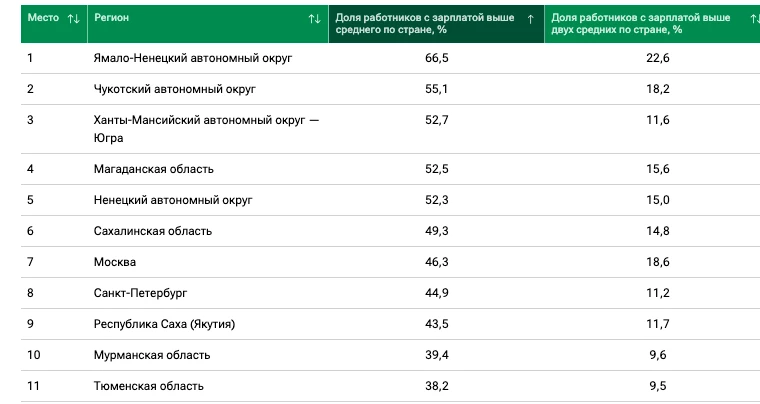
Task: Select Магаданская область row
Action: (390, 169)
